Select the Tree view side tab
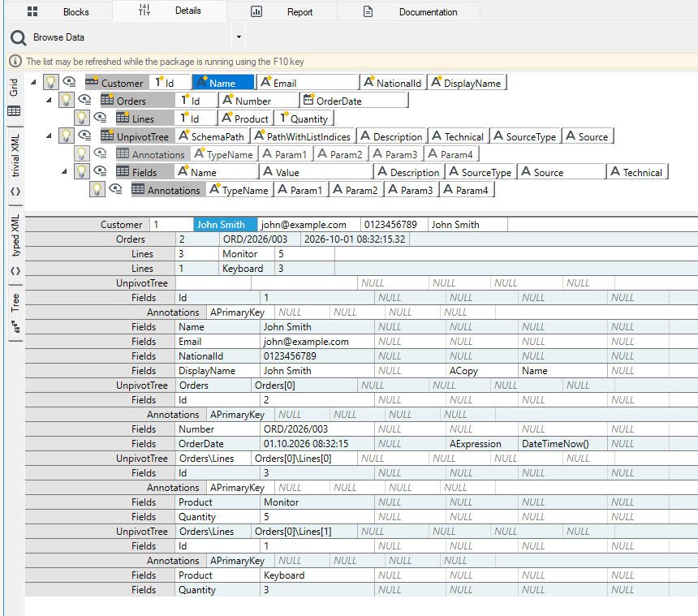The image size is (698, 616). coord(15,313)
